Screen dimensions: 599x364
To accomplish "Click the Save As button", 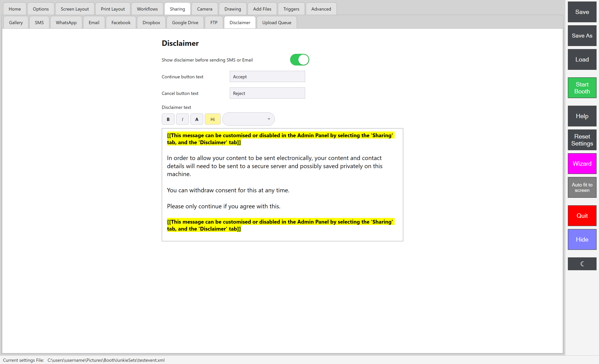I will coord(582,36).
